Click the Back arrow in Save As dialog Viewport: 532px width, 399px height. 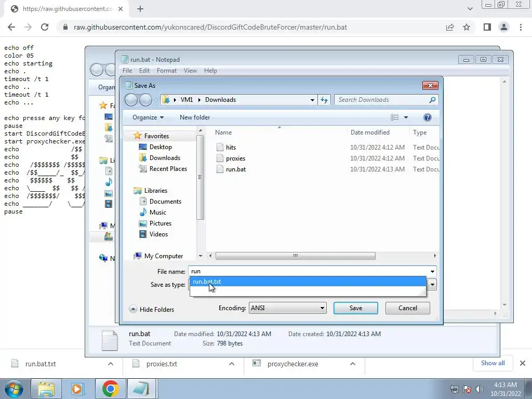131,100
